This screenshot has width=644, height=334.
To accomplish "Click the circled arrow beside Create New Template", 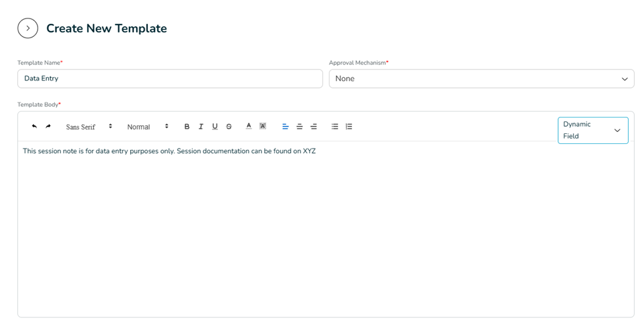I will pos(28,28).
